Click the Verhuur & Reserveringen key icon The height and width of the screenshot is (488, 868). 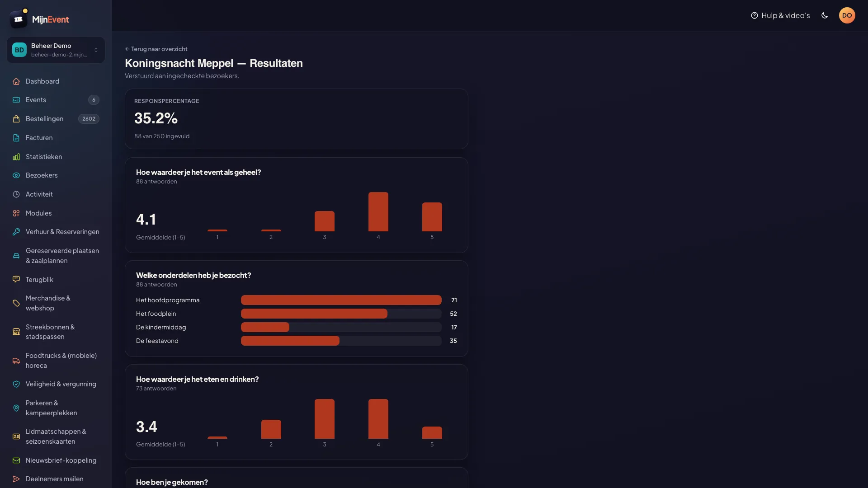16,232
